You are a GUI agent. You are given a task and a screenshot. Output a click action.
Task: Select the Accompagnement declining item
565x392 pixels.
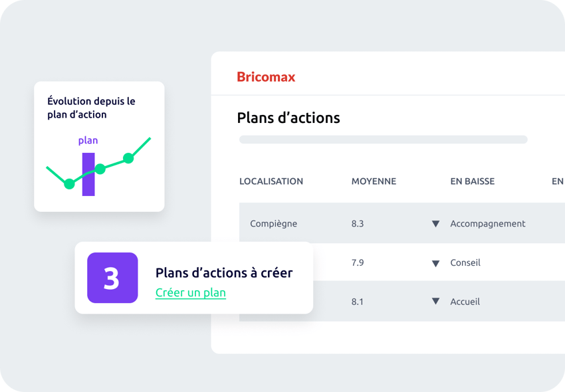(x=487, y=224)
